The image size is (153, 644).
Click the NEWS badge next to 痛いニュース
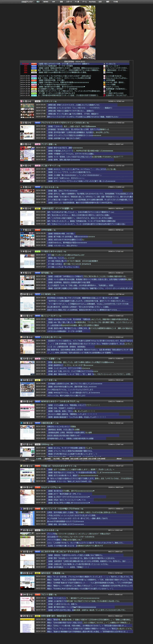click(37, 316)
